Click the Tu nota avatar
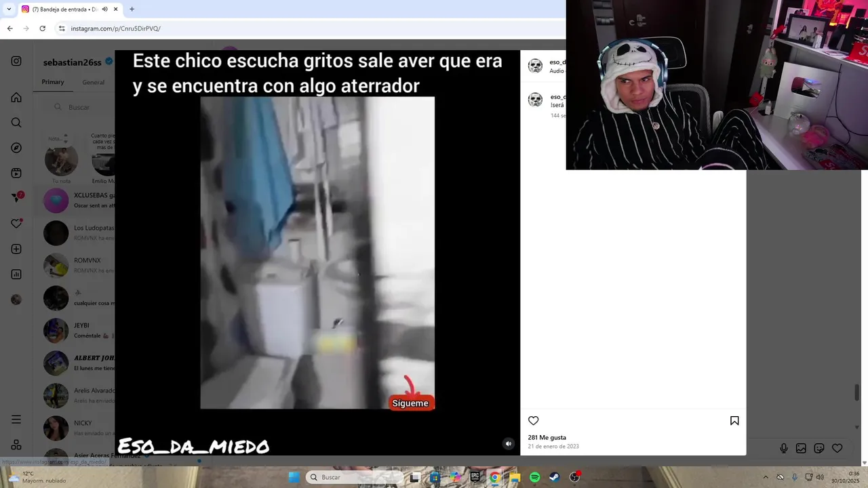868x488 pixels. point(61,160)
